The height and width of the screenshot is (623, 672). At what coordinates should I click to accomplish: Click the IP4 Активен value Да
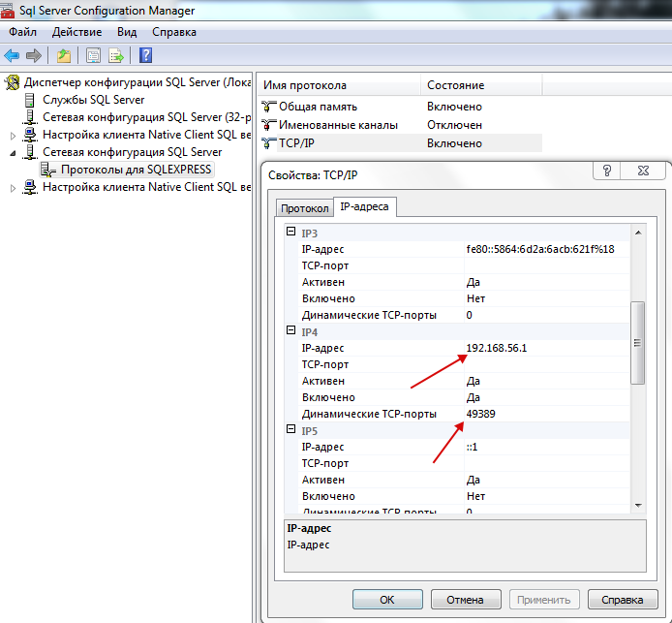[x=473, y=381]
